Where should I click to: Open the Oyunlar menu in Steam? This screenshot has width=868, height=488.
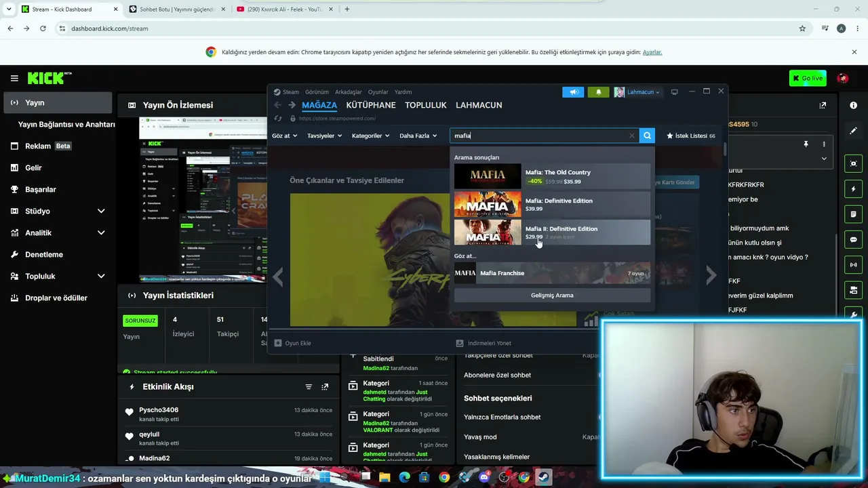(378, 92)
